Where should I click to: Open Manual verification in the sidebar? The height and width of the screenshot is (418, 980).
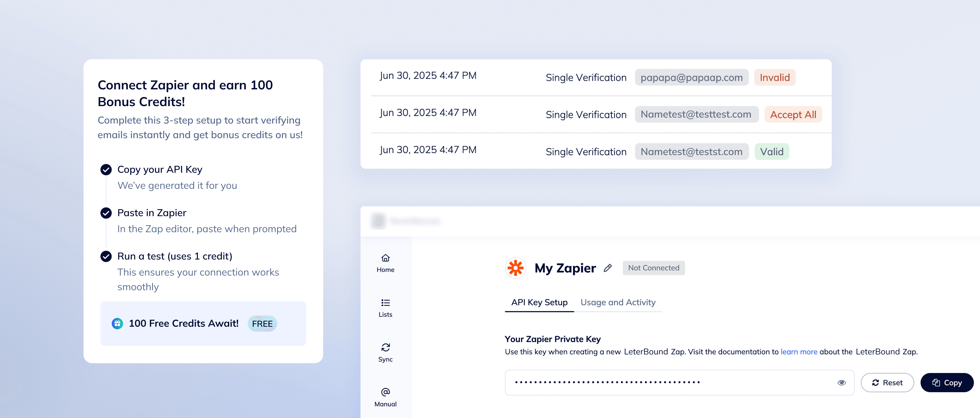point(385,397)
